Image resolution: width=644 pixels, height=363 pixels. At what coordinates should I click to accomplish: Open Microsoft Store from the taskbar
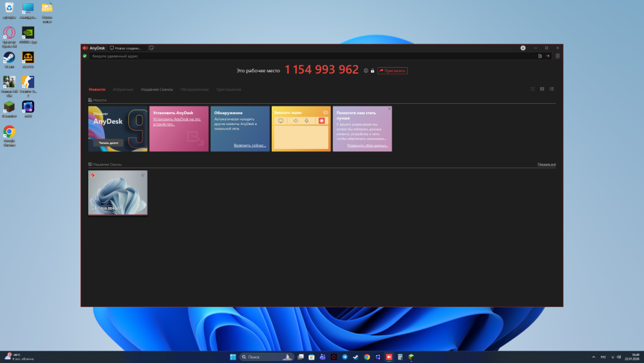pyautogui.click(x=311, y=357)
